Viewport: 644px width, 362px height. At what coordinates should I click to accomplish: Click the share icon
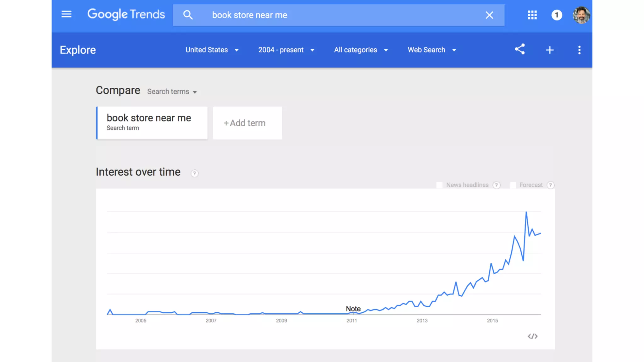[x=520, y=49]
